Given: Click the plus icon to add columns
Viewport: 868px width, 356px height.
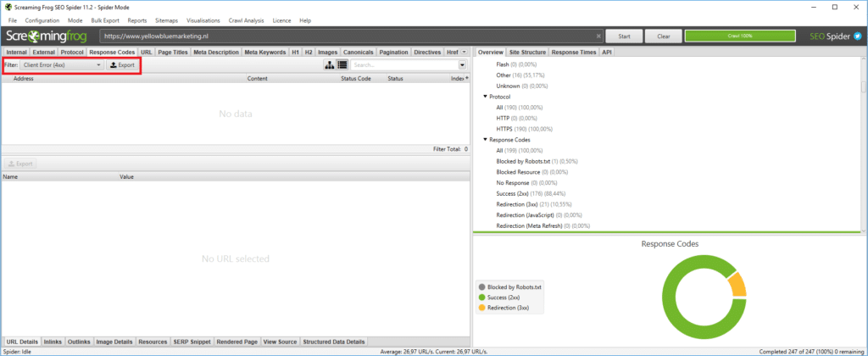Looking at the screenshot, I should click(467, 78).
